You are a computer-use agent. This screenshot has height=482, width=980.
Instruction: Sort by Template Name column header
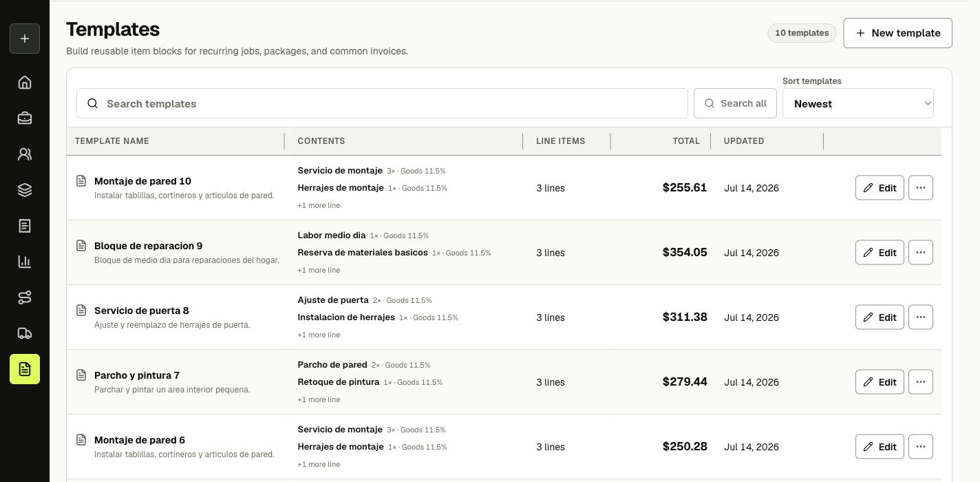coord(112,141)
